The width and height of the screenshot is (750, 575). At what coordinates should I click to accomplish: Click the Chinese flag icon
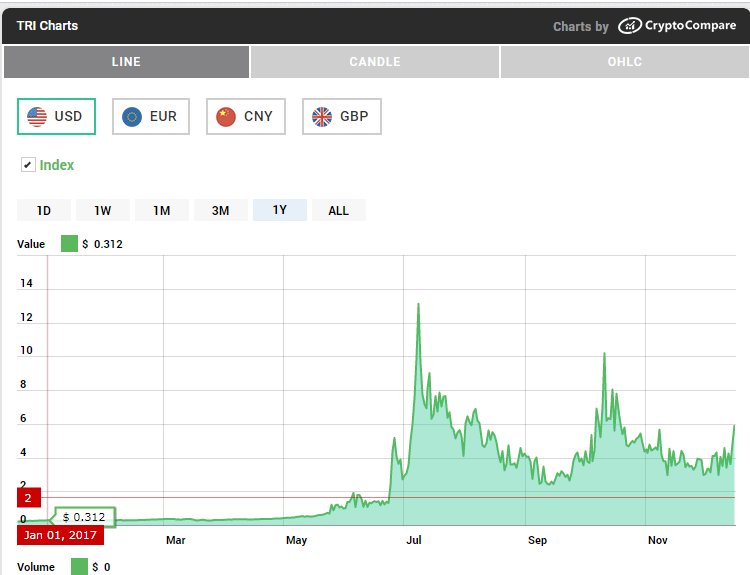(226, 117)
